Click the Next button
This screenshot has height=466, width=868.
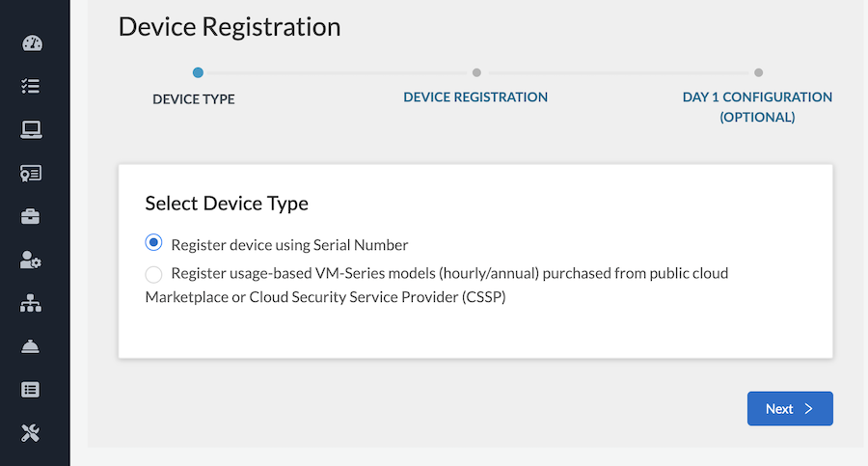coord(790,408)
